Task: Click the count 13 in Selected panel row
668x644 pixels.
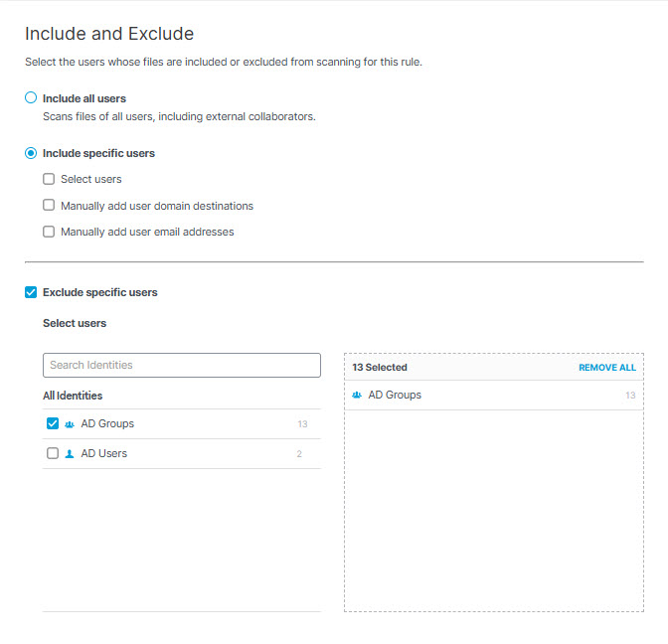Action: (630, 396)
